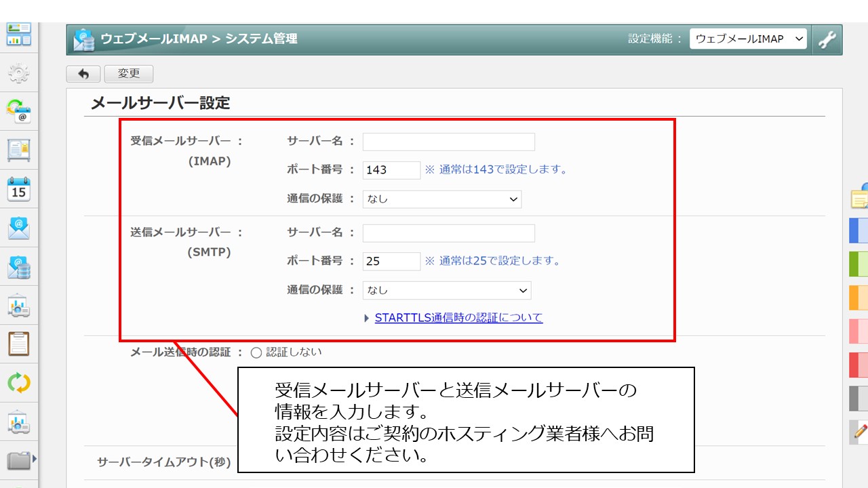This screenshot has width=868, height=488.
Task: Pick the green color tab
Action: click(x=859, y=264)
